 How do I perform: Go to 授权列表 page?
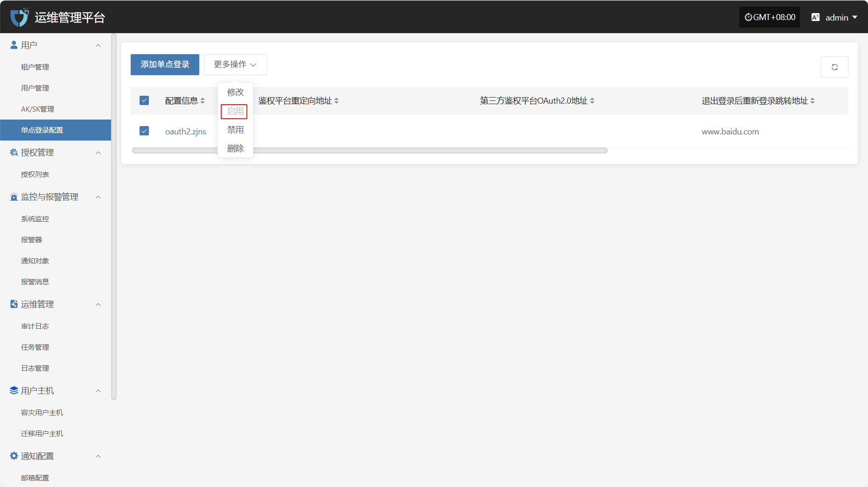click(x=35, y=174)
